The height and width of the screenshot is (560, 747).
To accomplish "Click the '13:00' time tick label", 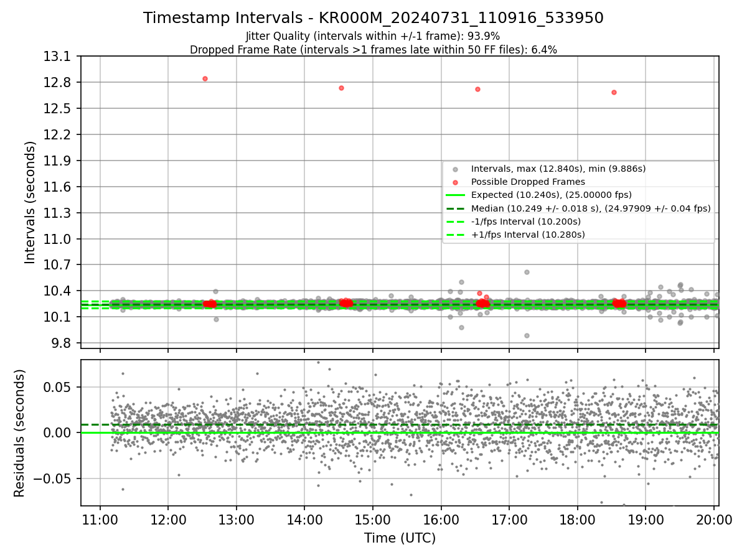I will (x=237, y=520).
